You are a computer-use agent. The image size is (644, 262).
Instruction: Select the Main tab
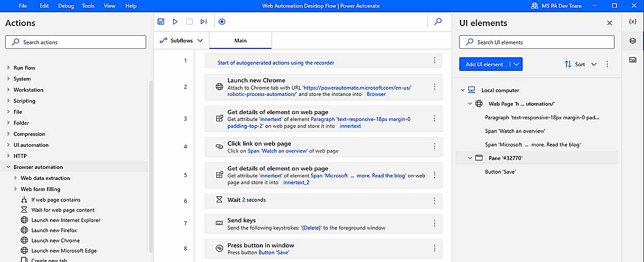240,40
